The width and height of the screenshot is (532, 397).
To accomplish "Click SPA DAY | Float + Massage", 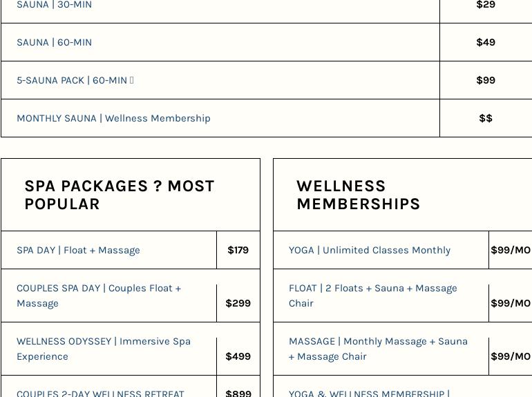I will (x=78, y=250).
